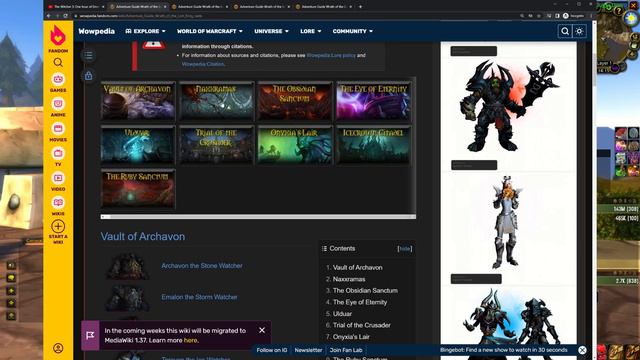Screen dimensions: 640x360
Task: Open the Wowpedia Lore policy link
Action: pos(331,56)
